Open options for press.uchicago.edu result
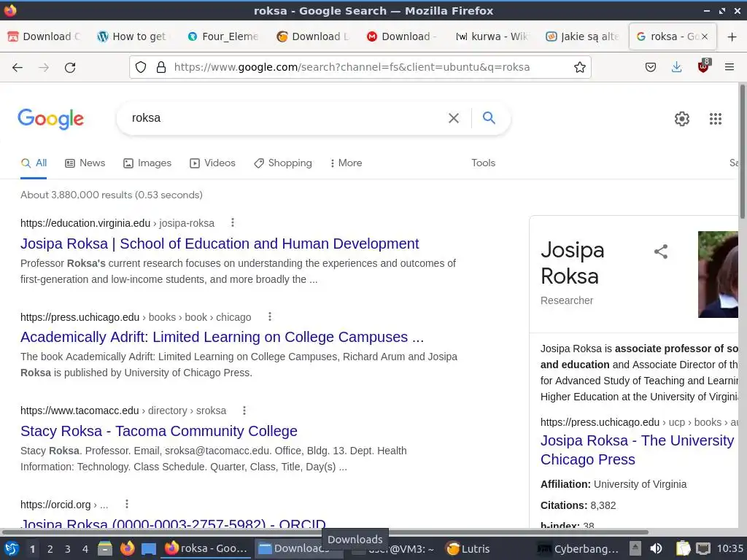747x560 pixels. click(270, 316)
